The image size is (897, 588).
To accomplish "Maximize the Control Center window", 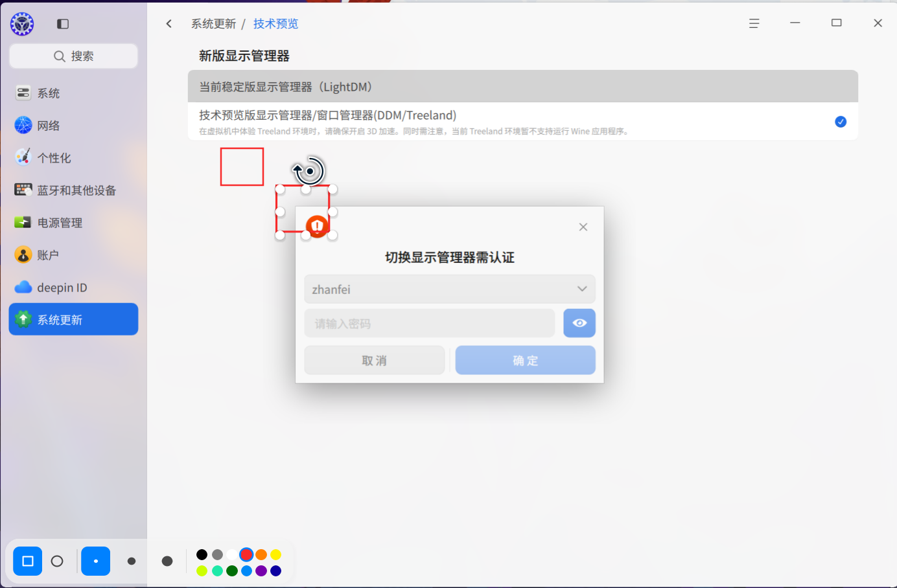I will (837, 23).
